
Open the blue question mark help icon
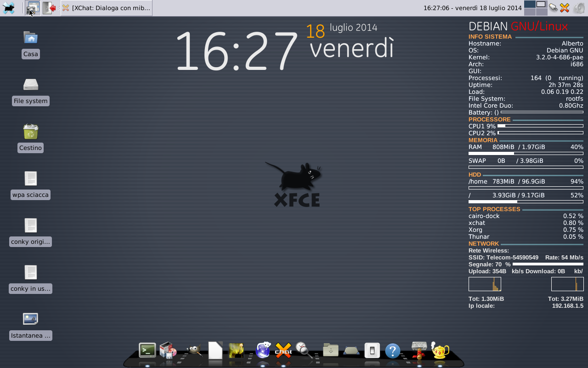coord(393,351)
